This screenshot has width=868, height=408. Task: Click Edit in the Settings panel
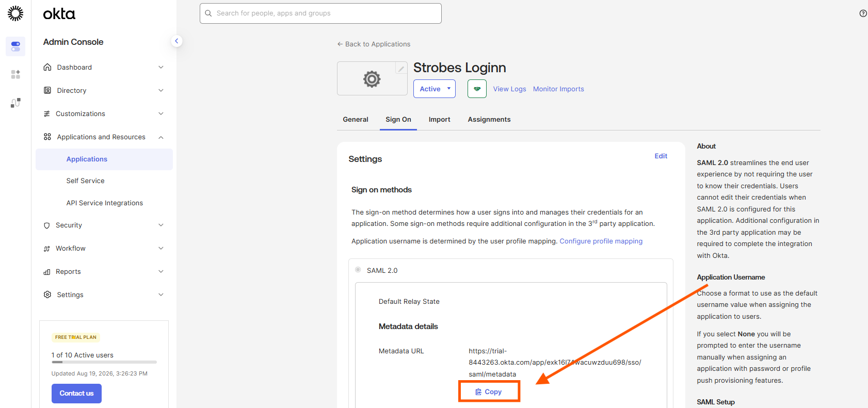pos(661,156)
